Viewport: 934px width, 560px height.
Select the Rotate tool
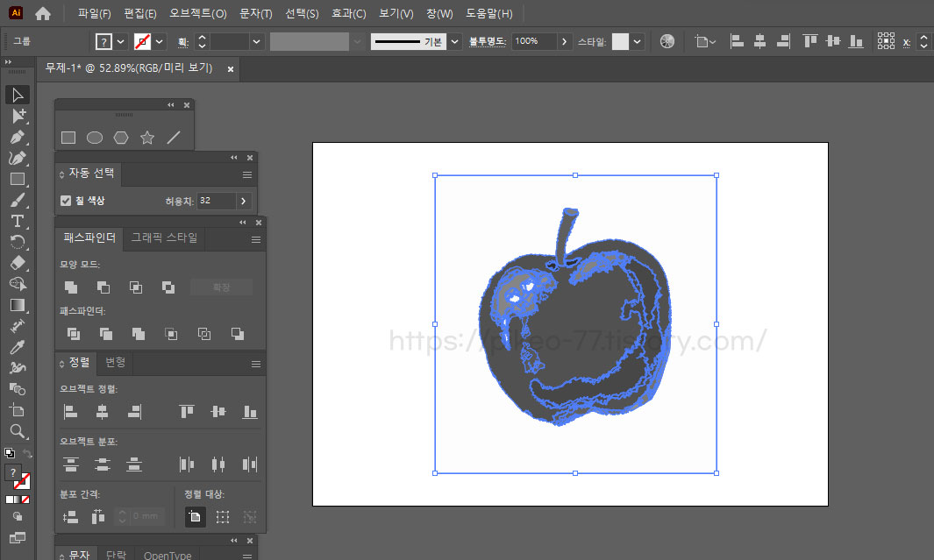point(18,242)
